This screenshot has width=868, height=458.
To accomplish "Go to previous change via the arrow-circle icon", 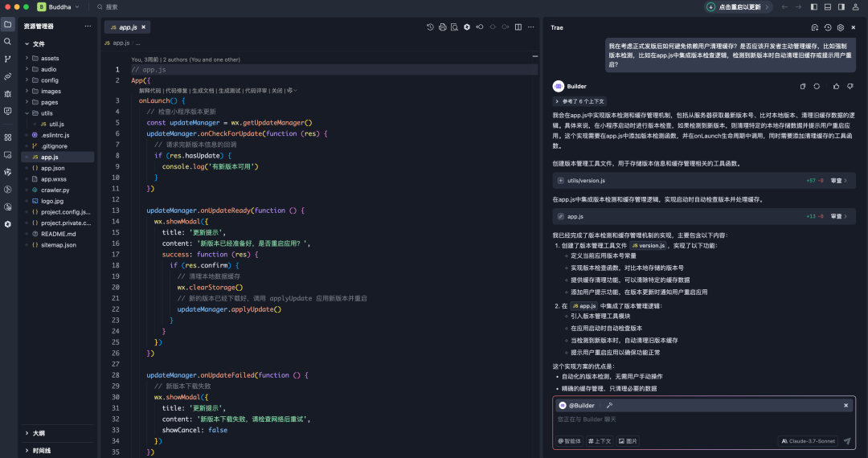I will [x=480, y=27].
